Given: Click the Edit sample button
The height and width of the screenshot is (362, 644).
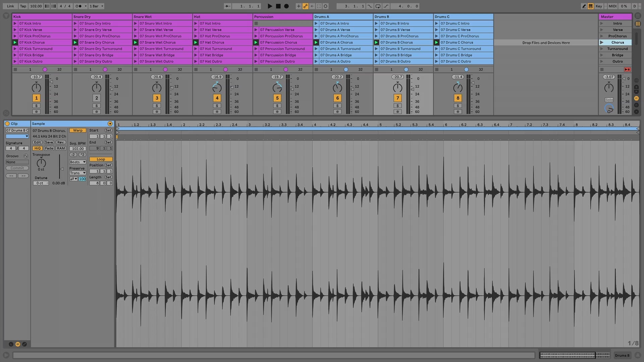Looking at the screenshot, I should click(37, 142).
